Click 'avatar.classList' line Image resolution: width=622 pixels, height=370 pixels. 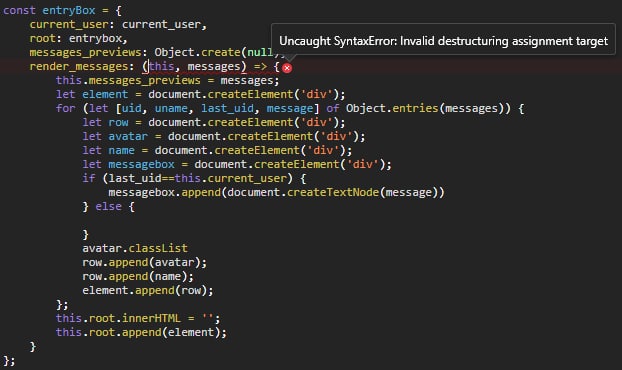pyautogui.click(x=134, y=248)
